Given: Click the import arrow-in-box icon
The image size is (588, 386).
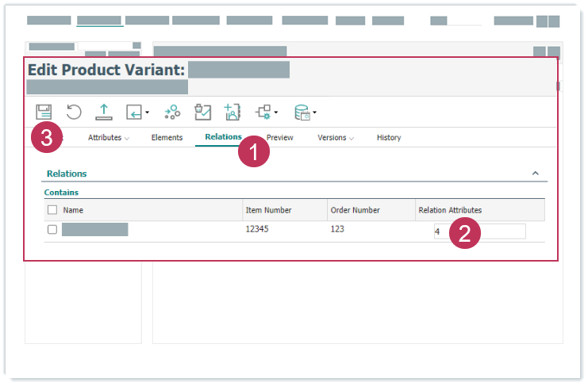Looking at the screenshot, I should click(x=135, y=113).
